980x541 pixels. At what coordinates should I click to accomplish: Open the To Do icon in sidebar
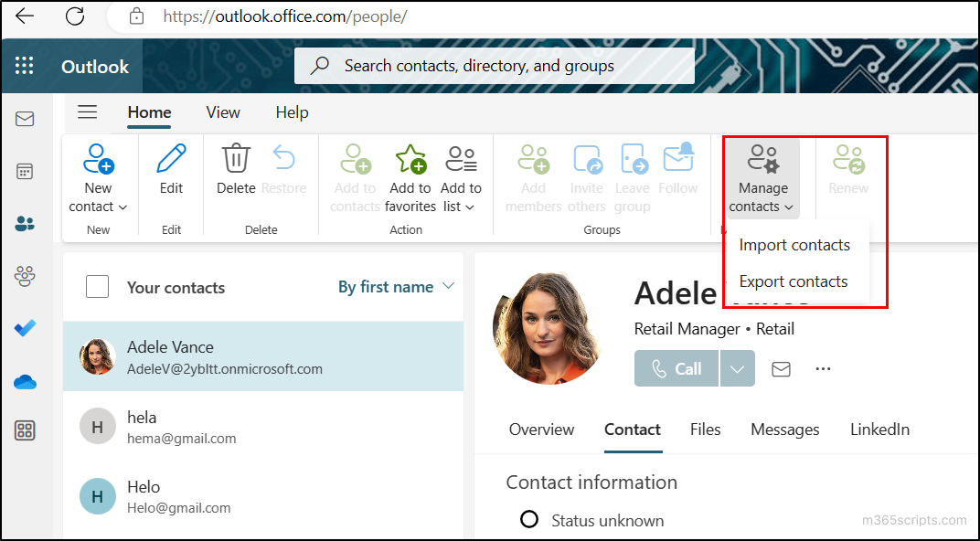click(26, 327)
